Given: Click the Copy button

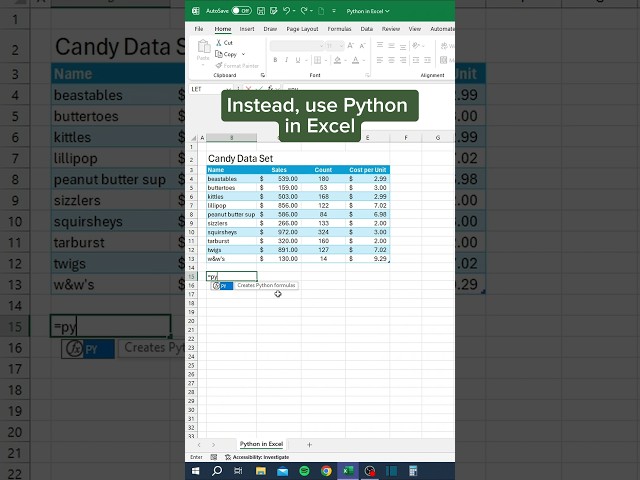Looking at the screenshot, I should (226, 54).
